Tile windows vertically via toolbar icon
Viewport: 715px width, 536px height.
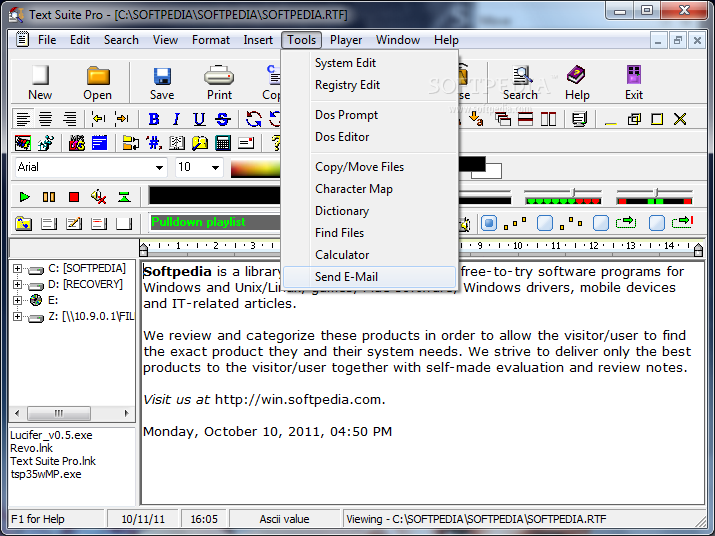click(548, 120)
